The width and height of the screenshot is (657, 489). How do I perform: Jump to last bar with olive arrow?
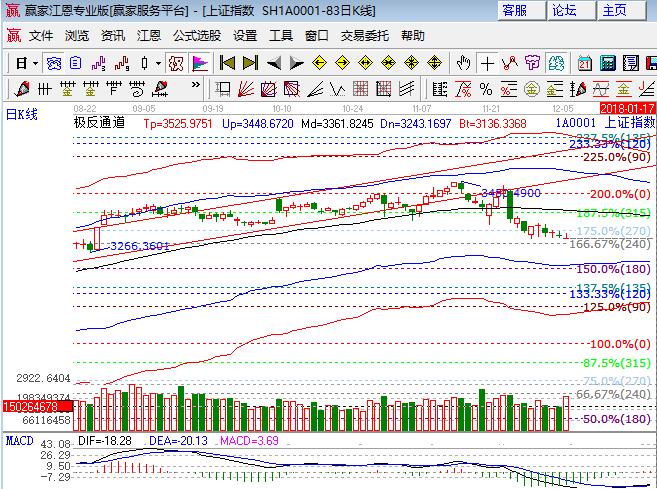pyautogui.click(x=249, y=63)
